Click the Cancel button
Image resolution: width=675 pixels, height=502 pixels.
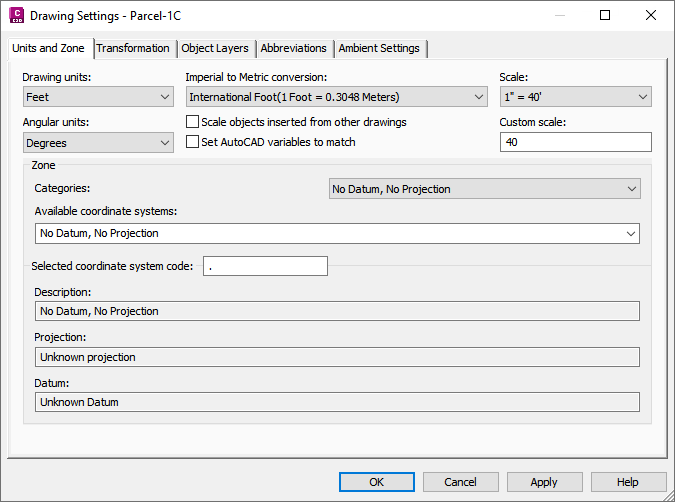[x=460, y=482]
